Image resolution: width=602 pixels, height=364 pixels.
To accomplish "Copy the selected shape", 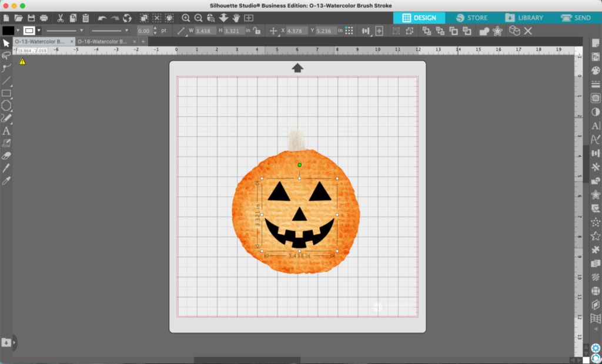I will click(x=73, y=18).
